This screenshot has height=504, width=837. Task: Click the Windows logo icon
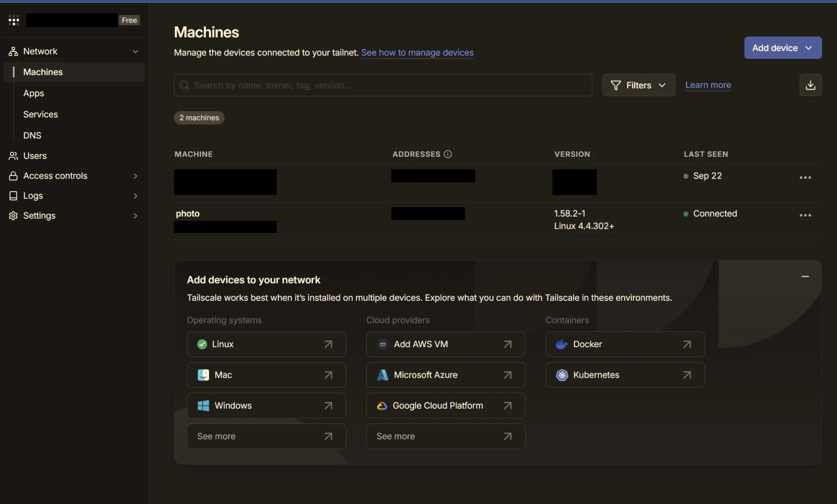[x=203, y=406]
